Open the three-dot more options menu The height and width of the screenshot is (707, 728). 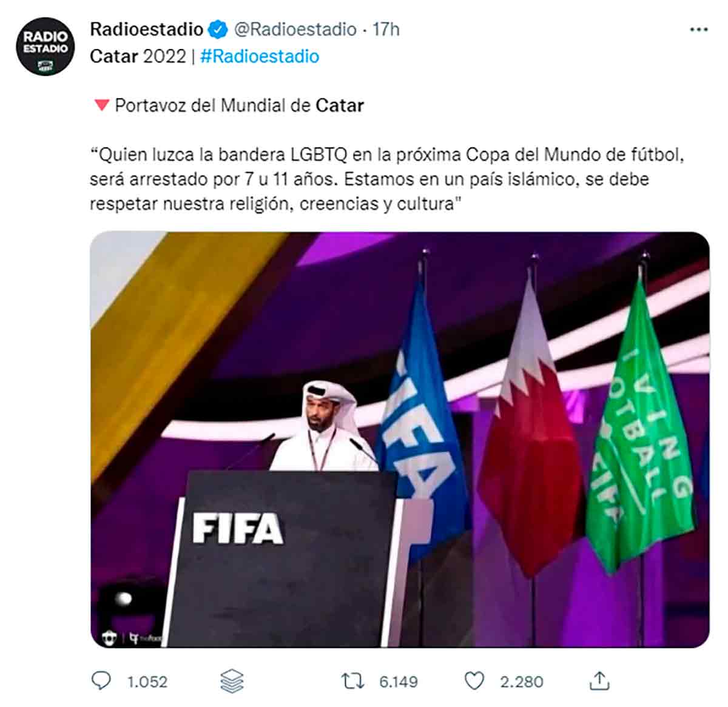point(699,30)
